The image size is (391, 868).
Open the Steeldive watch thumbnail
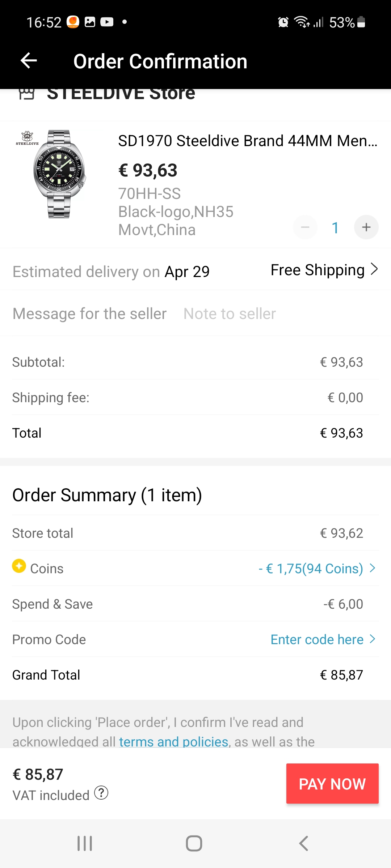[59, 174]
